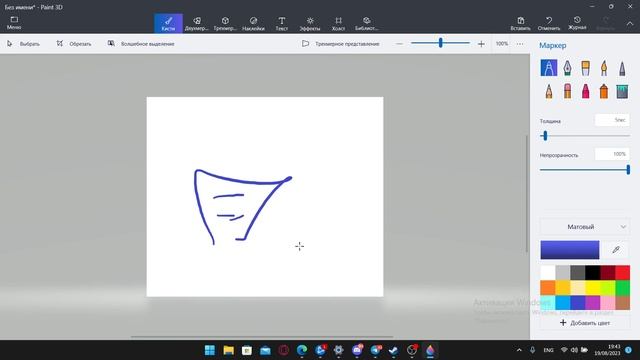Pick the purple color swatch
The height and width of the screenshot is (360, 640).
tap(593, 303)
